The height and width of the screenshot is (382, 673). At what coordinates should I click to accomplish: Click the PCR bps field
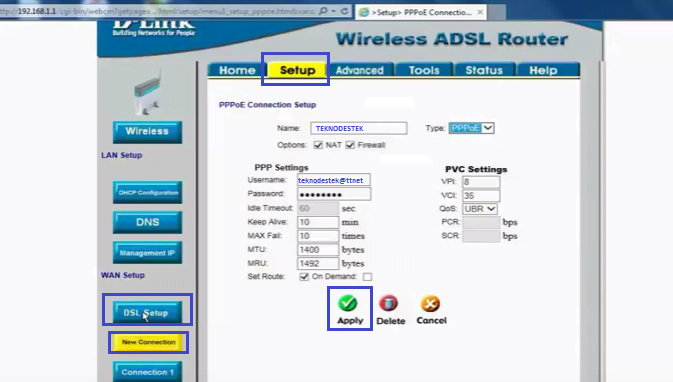pyautogui.click(x=481, y=222)
